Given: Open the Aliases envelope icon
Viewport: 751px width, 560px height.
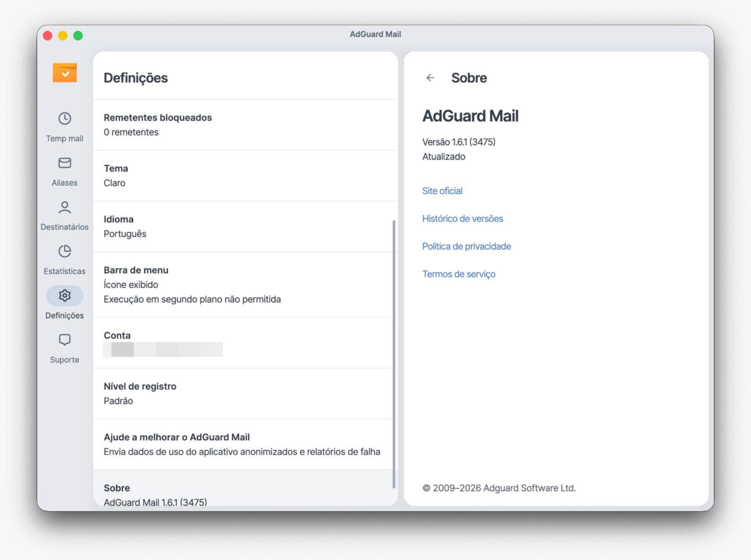Looking at the screenshot, I should coord(65,163).
